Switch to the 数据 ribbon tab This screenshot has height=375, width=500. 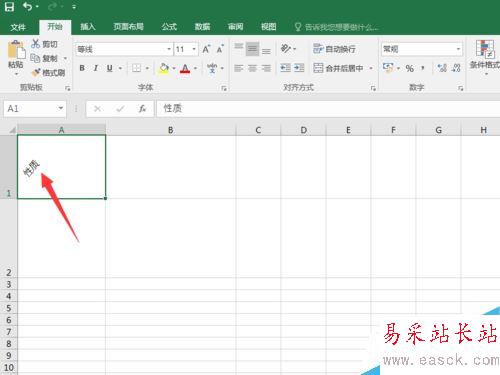pyautogui.click(x=202, y=27)
